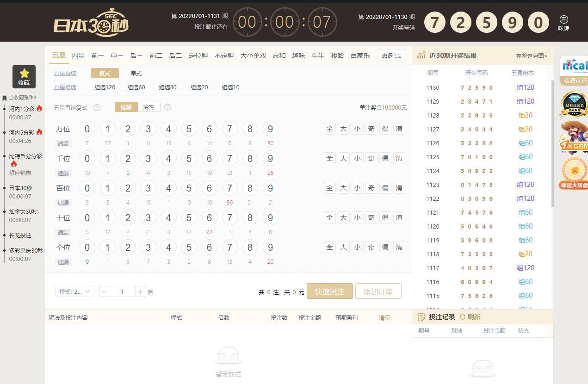Open the 幸运大转盘 lucky wheel icon

click(x=574, y=173)
